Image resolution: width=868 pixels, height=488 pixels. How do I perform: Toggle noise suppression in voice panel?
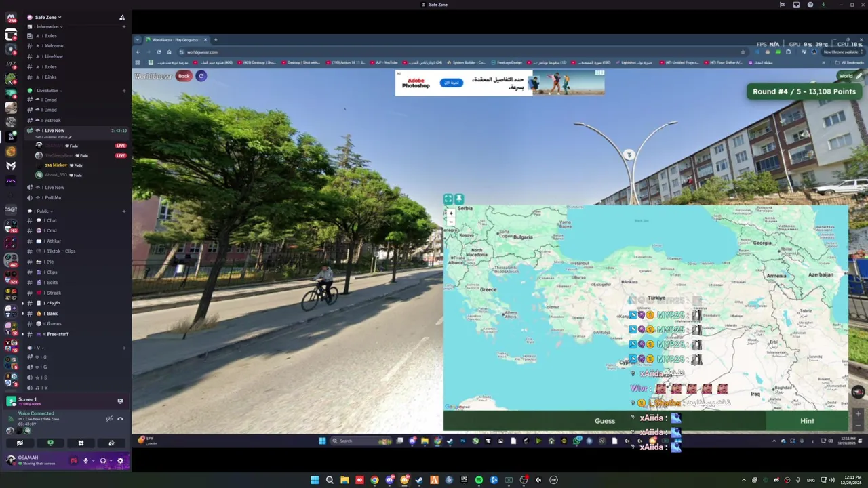click(109, 419)
